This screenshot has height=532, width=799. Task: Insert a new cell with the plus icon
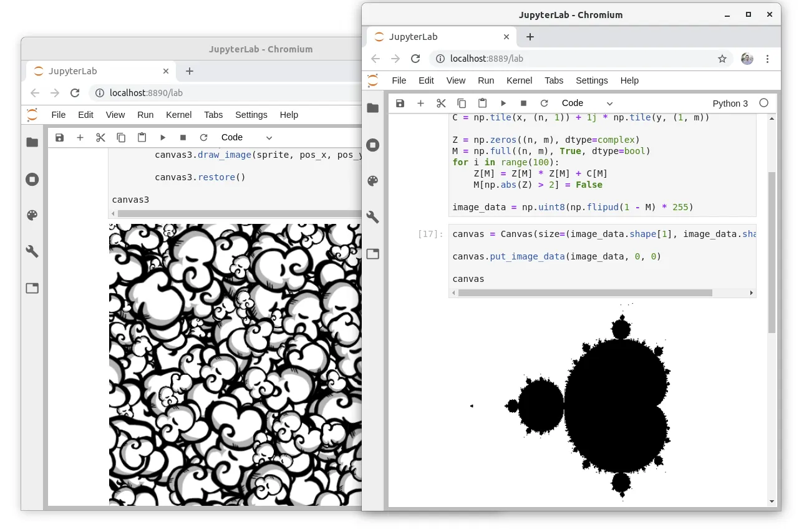420,103
